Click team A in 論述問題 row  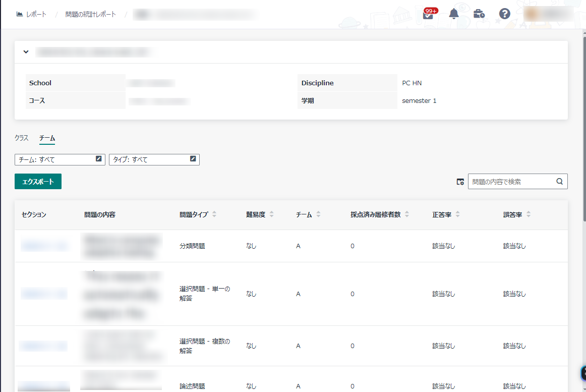(298, 386)
